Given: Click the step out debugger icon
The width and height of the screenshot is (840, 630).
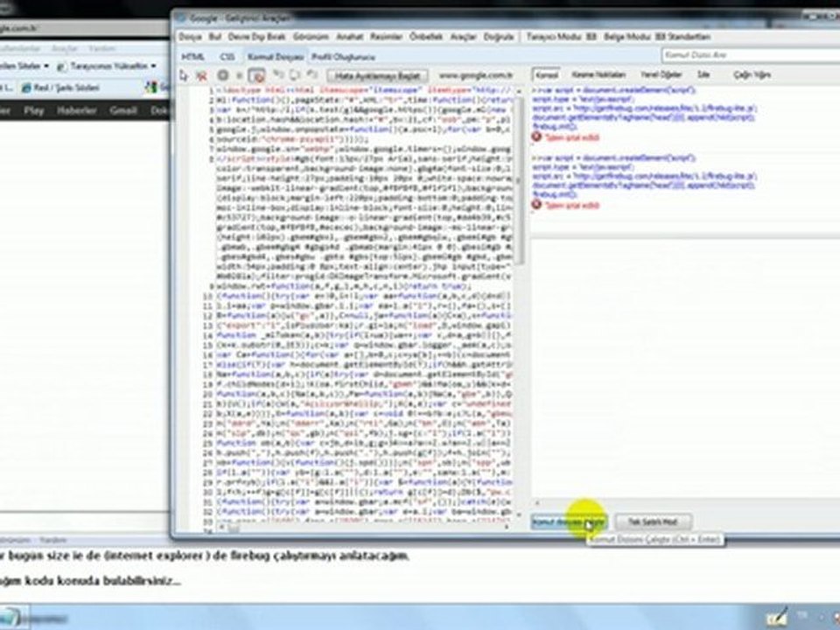Looking at the screenshot, I should [x=312, y=75].
